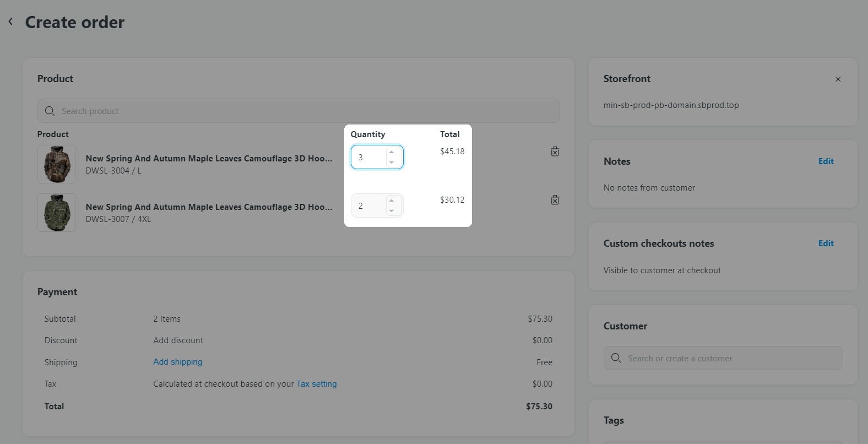Open the Tax setting link
This screenshot has width=868, height=444.
tap(317, 384)
